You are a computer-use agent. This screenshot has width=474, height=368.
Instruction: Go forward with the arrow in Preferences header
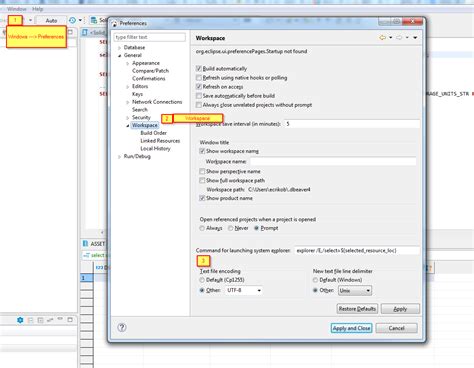pyautogui.click(x=399, y=38)
